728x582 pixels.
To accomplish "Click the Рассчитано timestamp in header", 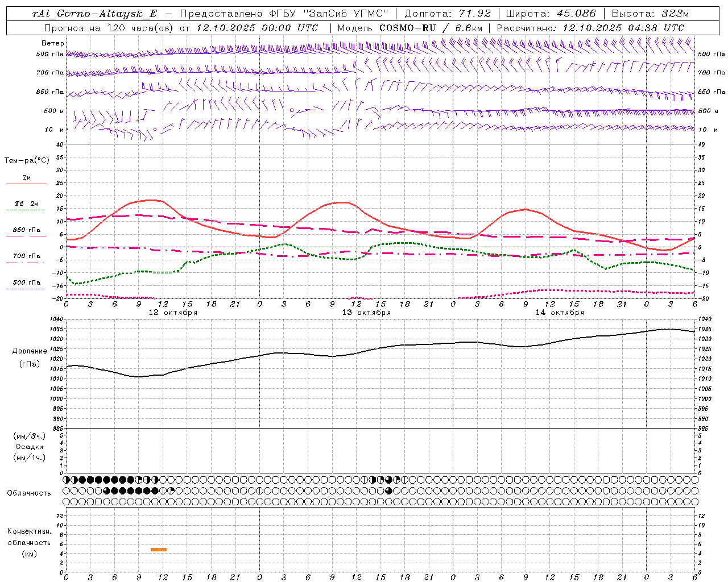I will [590, 28].
